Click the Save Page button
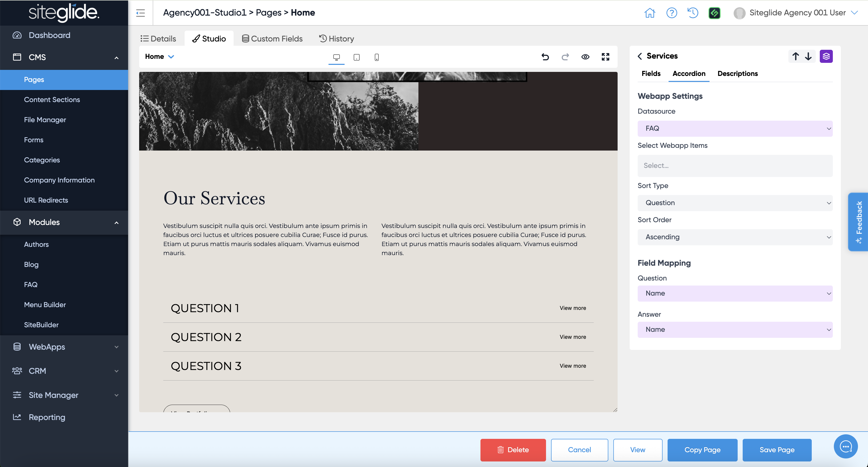Viewport: 868px width, 467px height. [x=777, y=450]
